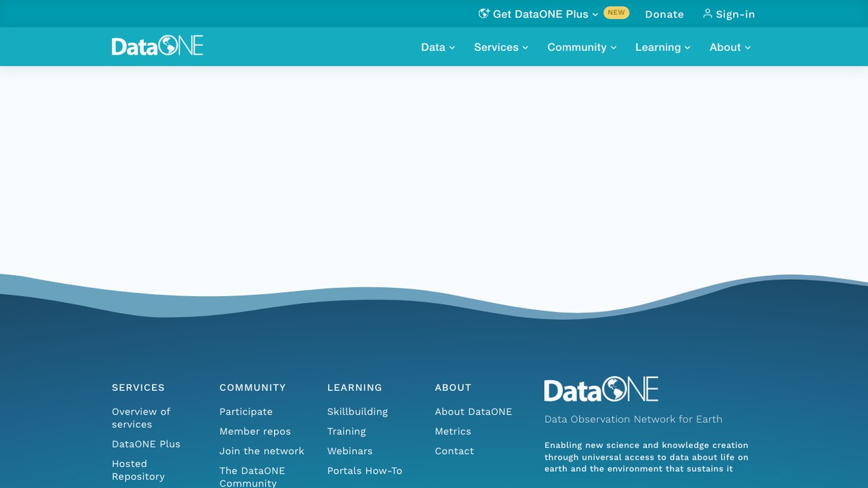This screenshot has height=488, width=868.
Task: Expand the Get DataONE Plus dropdown
Action: [x=538, y=14]
